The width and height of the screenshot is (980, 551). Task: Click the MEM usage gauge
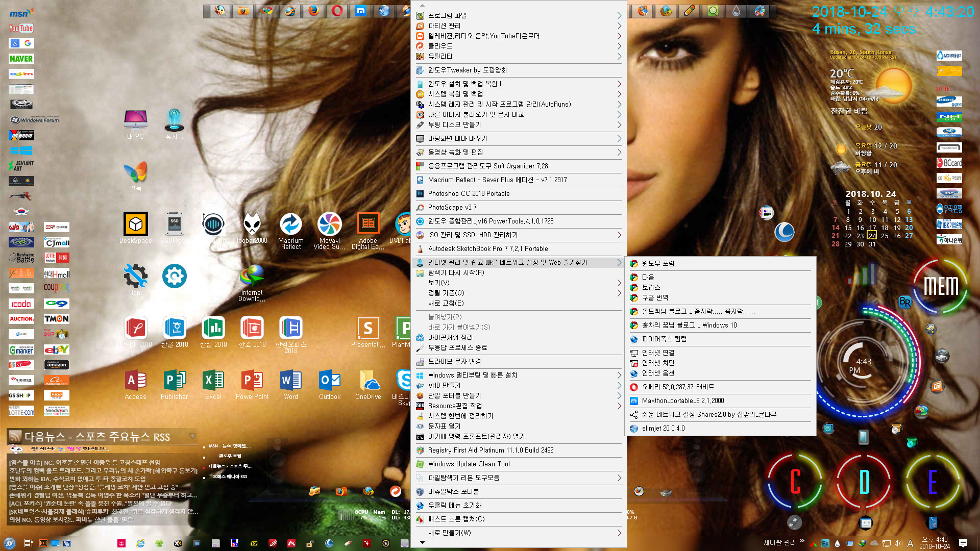tap(940, 286)
